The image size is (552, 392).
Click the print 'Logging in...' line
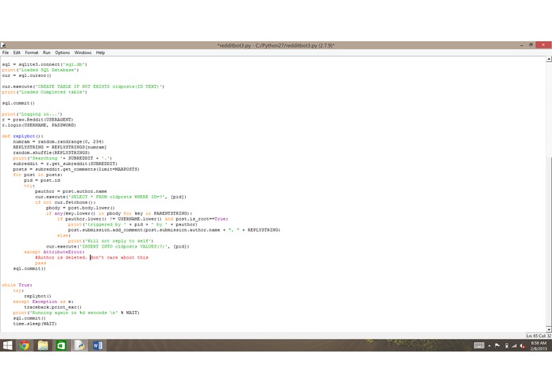[32, 114]
